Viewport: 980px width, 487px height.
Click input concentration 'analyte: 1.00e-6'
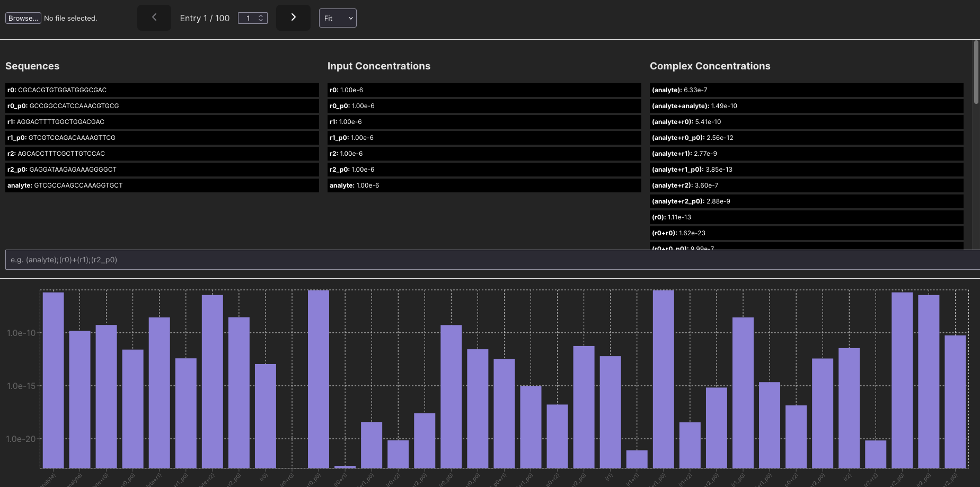(484, 185)
